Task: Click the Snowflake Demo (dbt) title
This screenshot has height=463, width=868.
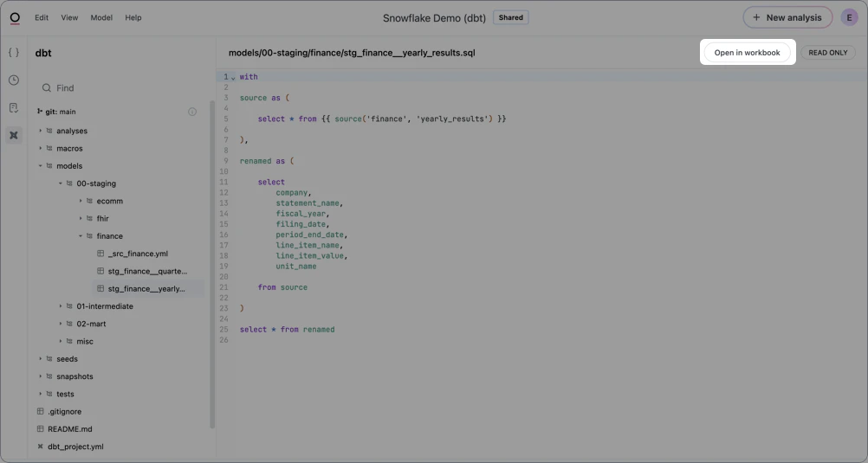Action: coord(434,17)
